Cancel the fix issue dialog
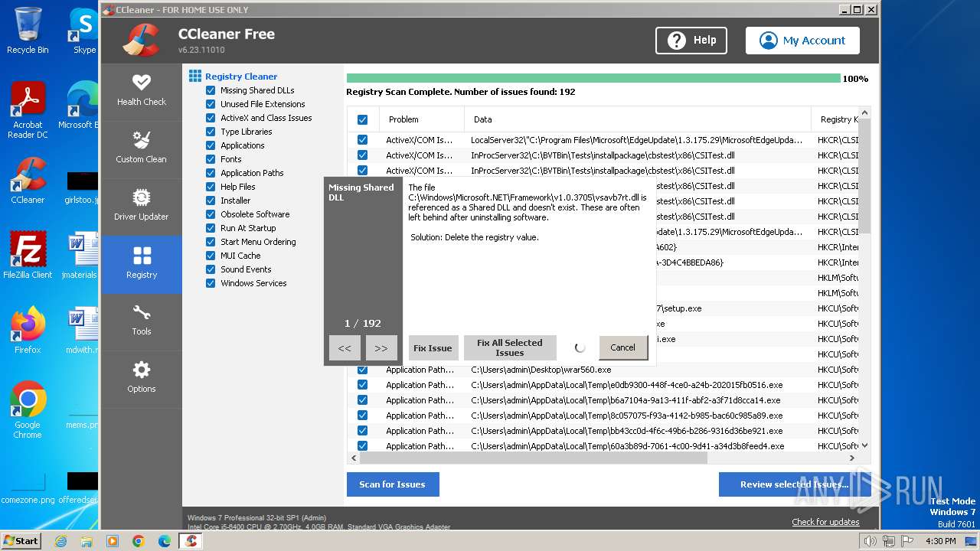Viewport: 980px width, 551px height. 622,347
